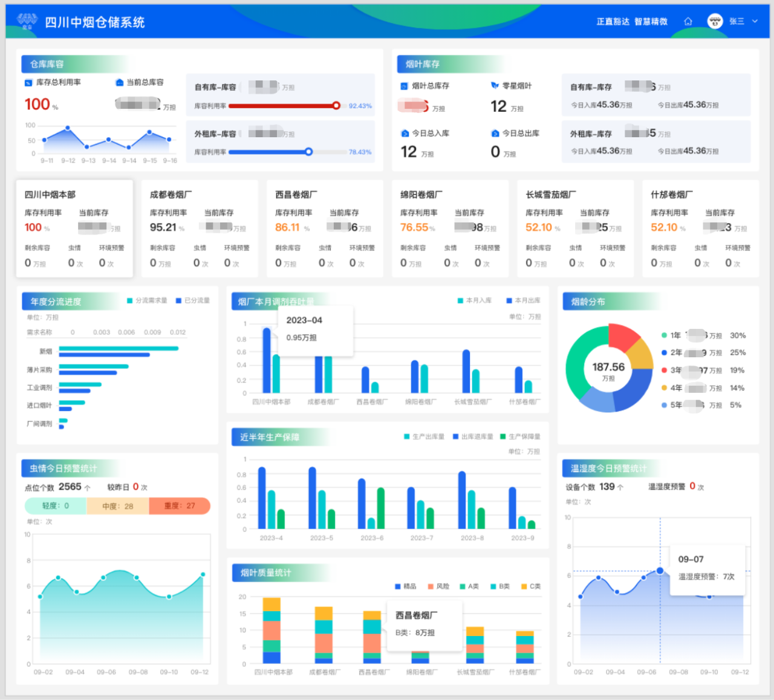Click the 烟叶总库存 icon
The width and height of the screenshot is (774, 700).
(404, 86)
